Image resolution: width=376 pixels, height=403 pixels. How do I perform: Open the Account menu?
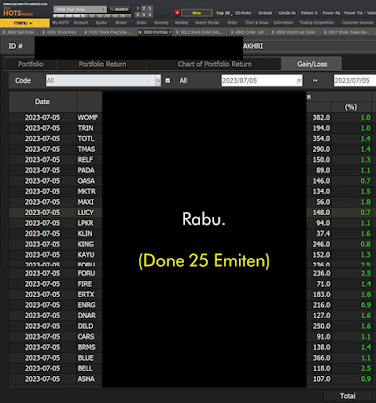[81, 23]
